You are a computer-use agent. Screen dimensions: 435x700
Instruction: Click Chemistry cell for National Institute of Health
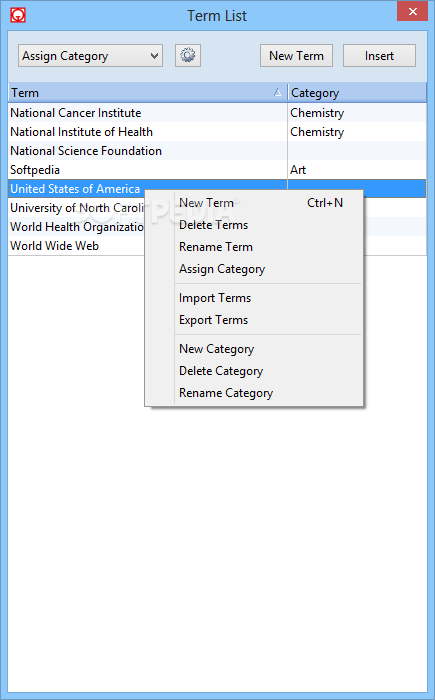coord(357,132)
